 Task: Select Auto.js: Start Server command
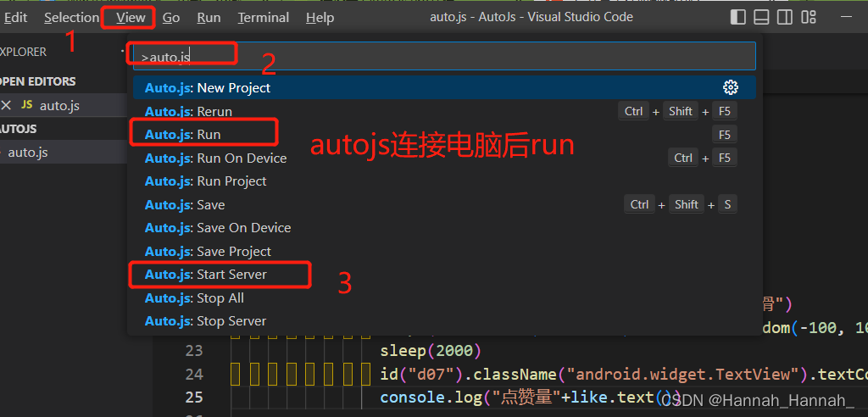(x=444, y=274)
